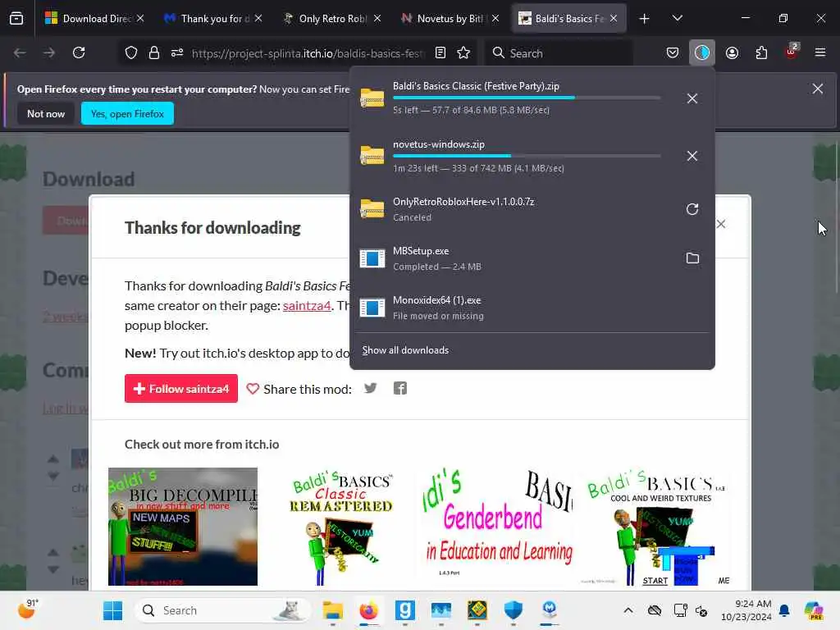The height and width of the screenshot is (630, 840).
Task: Open the Firefox View recent browsing icon
Action: [16, 18]
